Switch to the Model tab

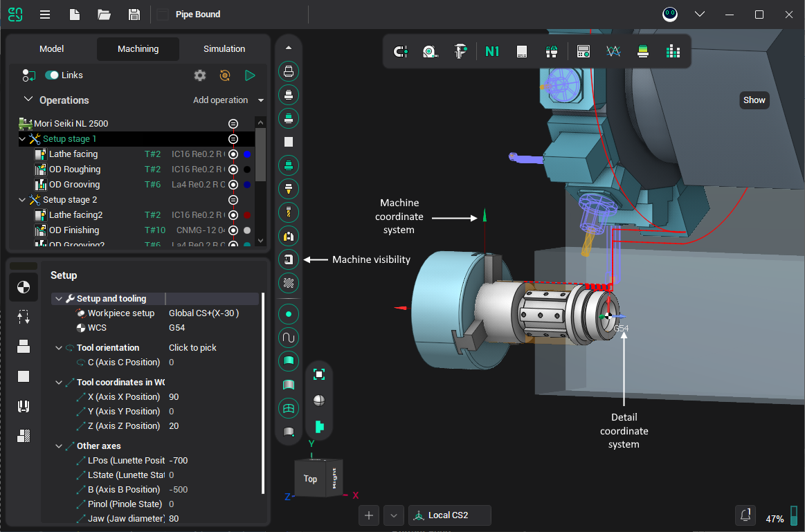[52, 49]
